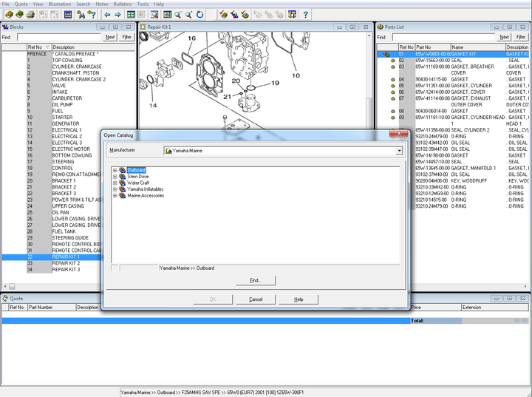
Task: Click the find-part binoculars toolbar icon
Action: pyautogui.click(x=81, y=15)
